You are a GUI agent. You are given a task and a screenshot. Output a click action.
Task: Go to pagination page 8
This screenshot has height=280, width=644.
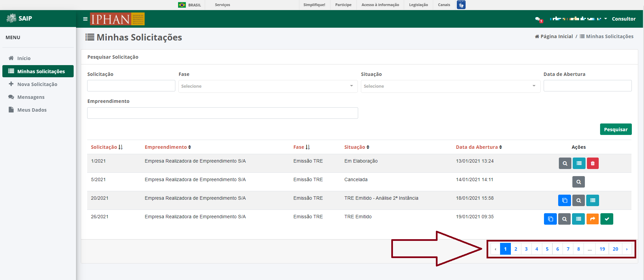(578, 249)
